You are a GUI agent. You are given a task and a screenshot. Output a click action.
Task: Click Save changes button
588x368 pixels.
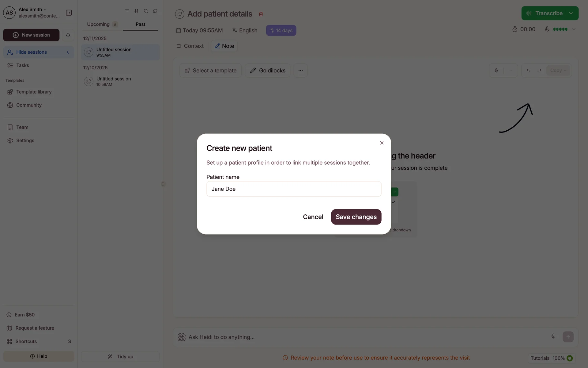(356, 217)
